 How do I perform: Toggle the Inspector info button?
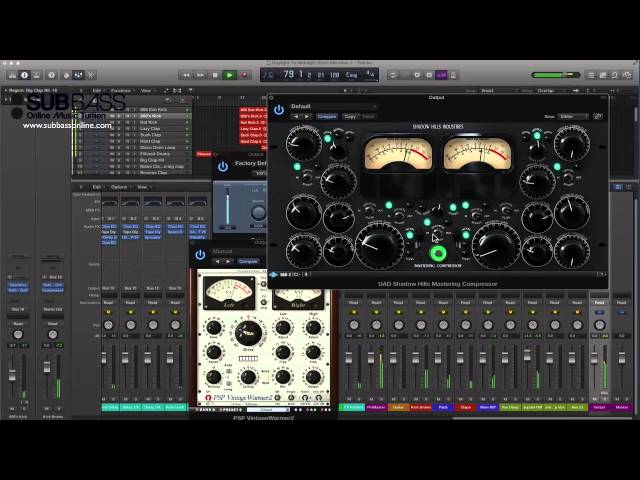[24, 75]
